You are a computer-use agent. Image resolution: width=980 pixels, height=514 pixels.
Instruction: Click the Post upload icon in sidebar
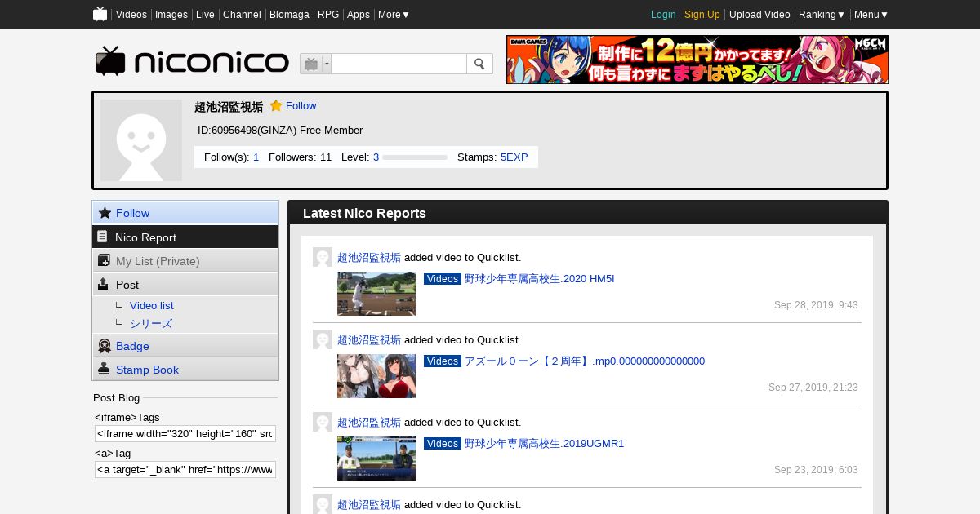(x=104, y=284)
